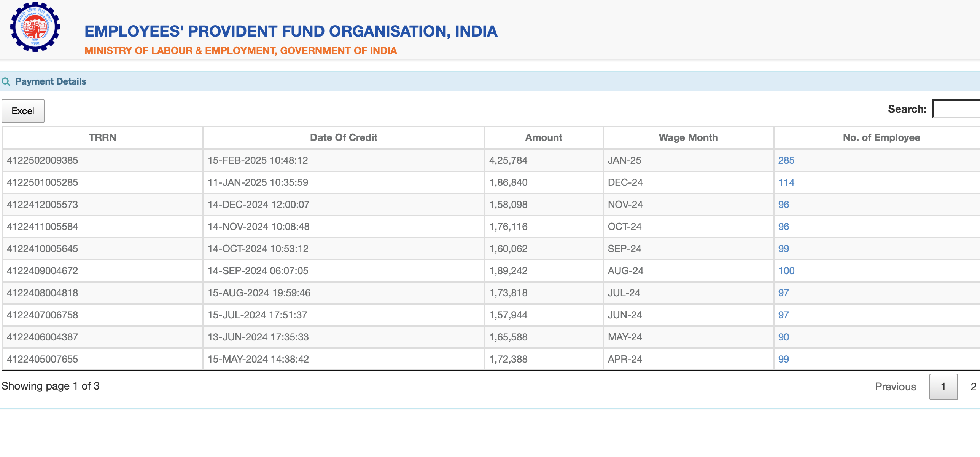Screen dimensions: 980x457
Task: Click wage month JAN-25
Action: coord(624,160)
